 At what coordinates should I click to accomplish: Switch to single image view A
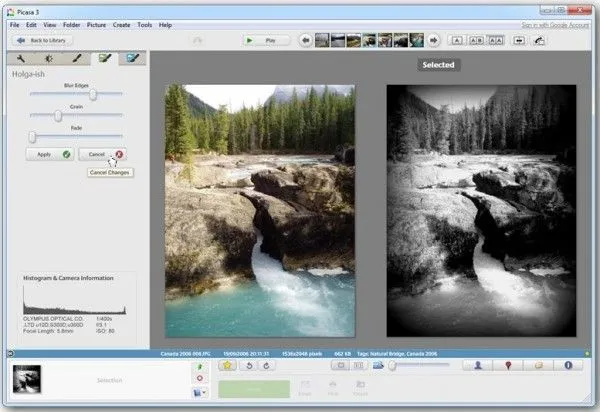[457, 40]
